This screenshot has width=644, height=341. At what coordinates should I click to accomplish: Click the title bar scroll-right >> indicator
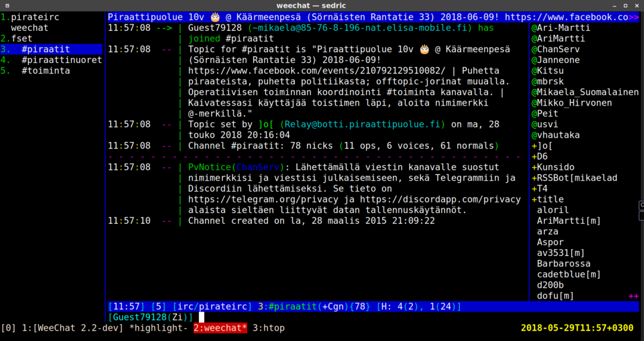pos(635,17)
